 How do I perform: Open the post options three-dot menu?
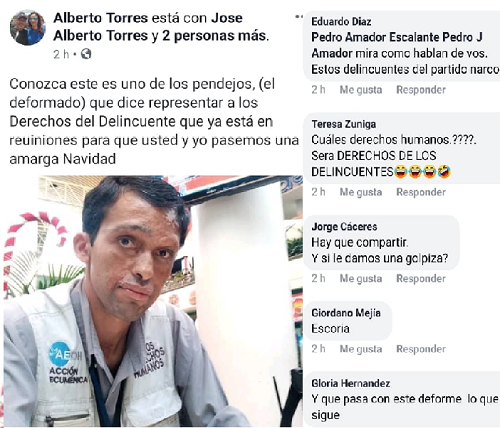(299, 16)
